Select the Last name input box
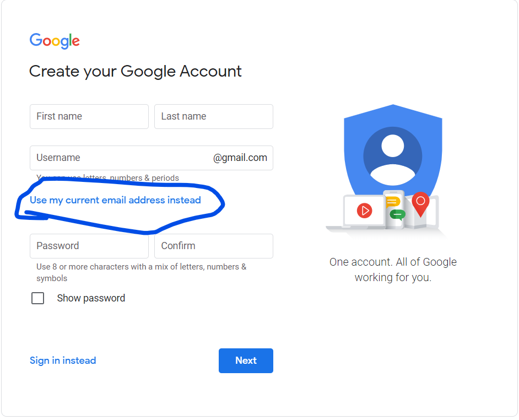Screen dimensions: 519x420 [214, 117]
